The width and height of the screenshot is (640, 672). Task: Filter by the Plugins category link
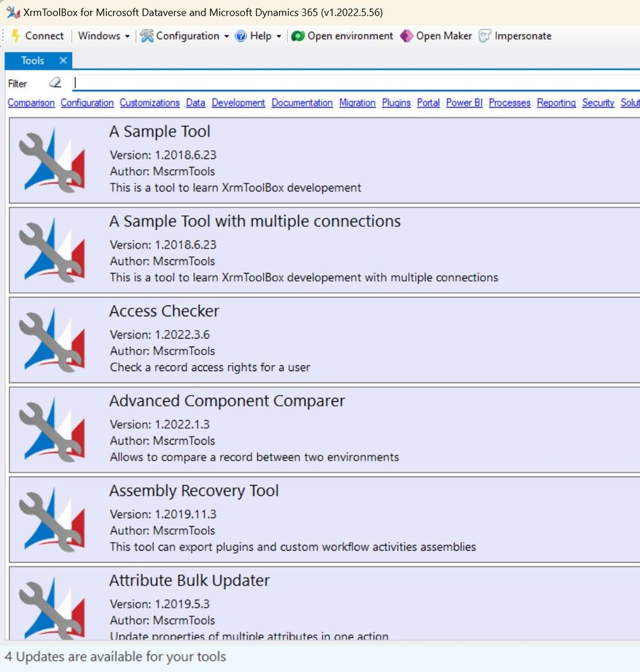point(396,103)
